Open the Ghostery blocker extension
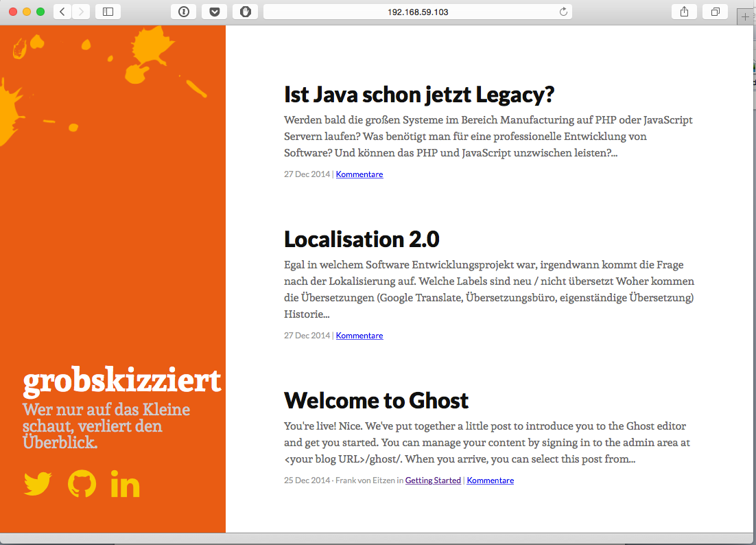 click(x=245, y=11)
